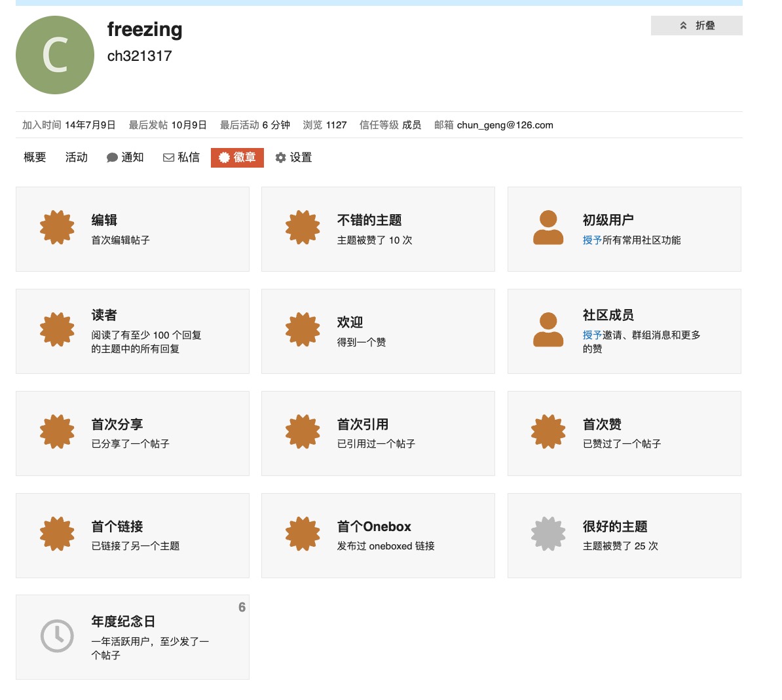Open the 首次引用 badge title
Image resolution: width=782 pixels, height=700 pixels.
(363, 424)
